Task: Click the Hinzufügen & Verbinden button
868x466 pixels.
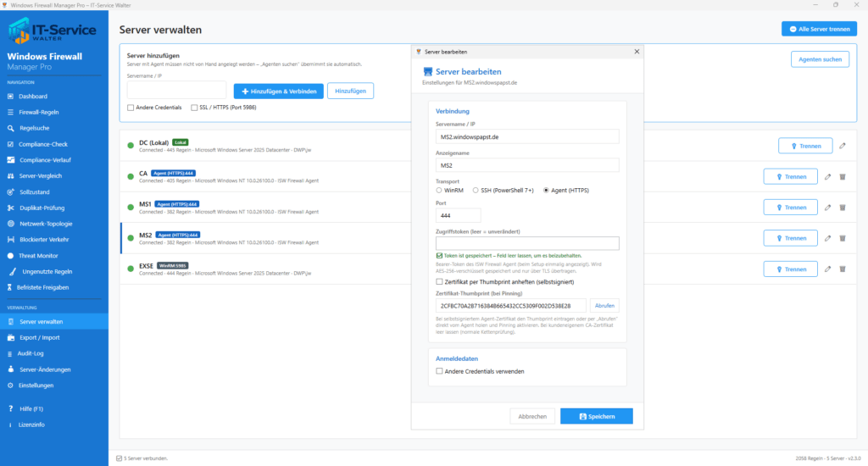Action: (x=278, y=92)
